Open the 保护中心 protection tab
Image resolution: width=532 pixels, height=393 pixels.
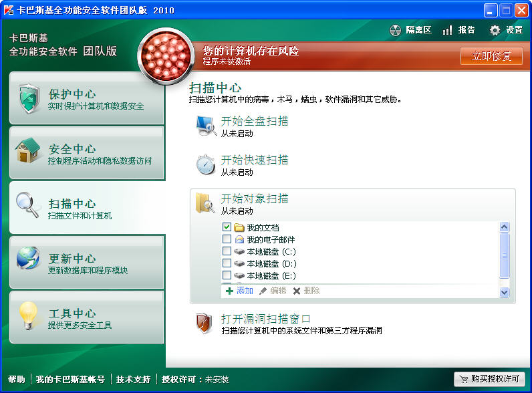(x=86, y=99)
